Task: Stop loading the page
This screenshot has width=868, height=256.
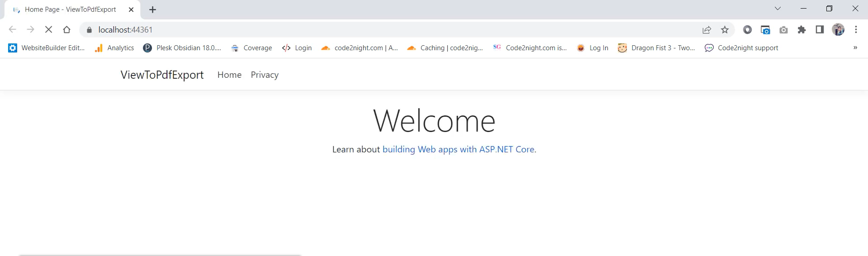Action: [x=49, y=30]
